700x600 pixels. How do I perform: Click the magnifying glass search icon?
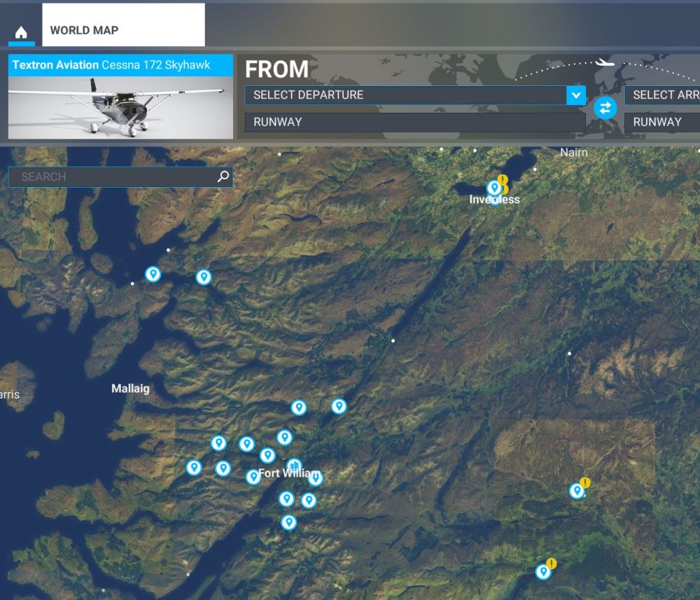tap(223, 177)
